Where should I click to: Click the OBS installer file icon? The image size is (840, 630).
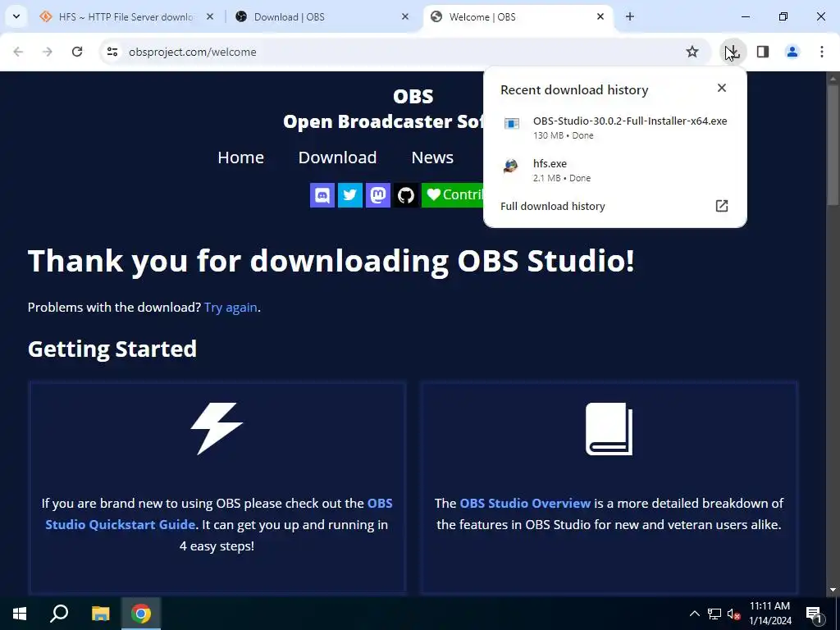(x=512, y=124)
